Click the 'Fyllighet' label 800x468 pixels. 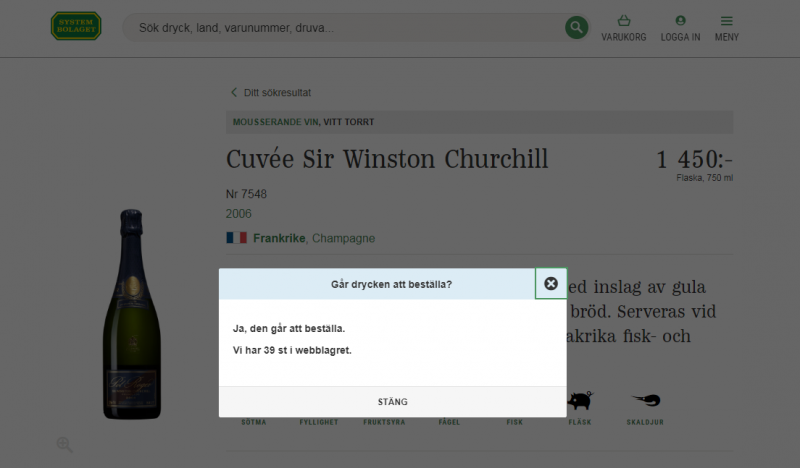319,422
